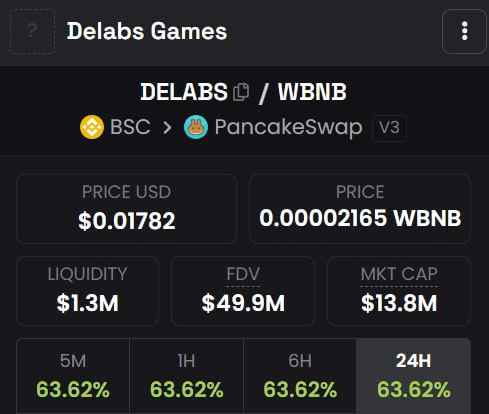The width and height of the screenshot is (489, 414).
Task: Select the 1H timeframe tab
Action: click(186, 376)
